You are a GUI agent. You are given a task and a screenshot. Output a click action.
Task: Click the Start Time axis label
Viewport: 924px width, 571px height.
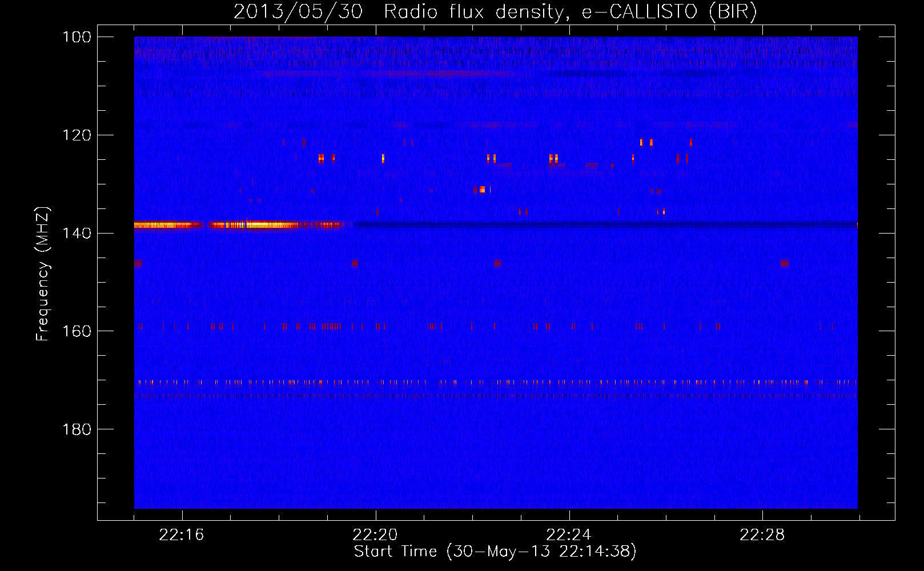tap(495, 552)
